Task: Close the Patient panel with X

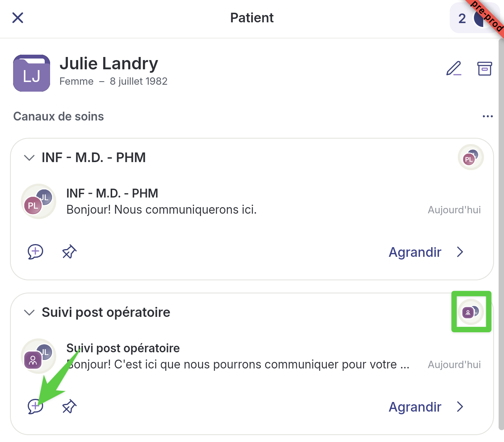Action: [18, 18]
